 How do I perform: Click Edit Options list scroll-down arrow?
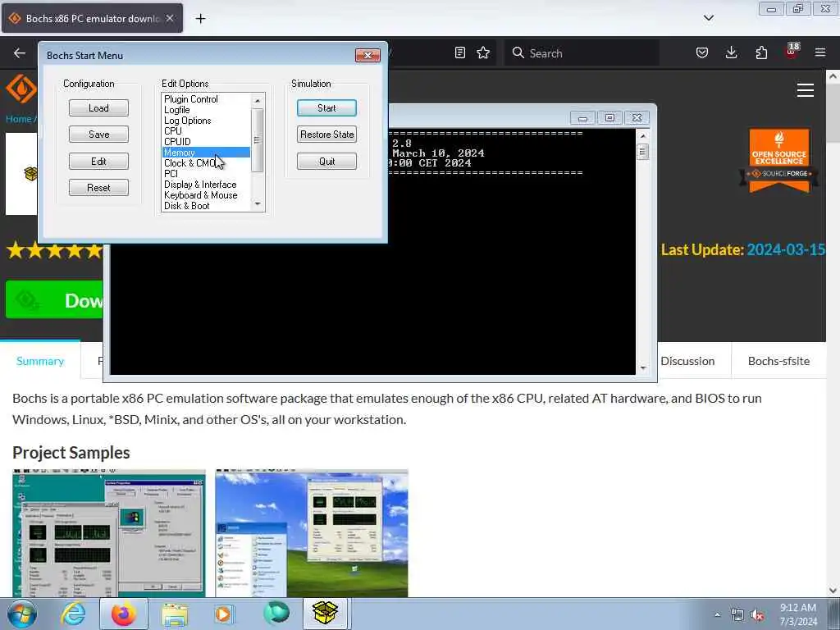pyautogui.click(x=258, y=204)
